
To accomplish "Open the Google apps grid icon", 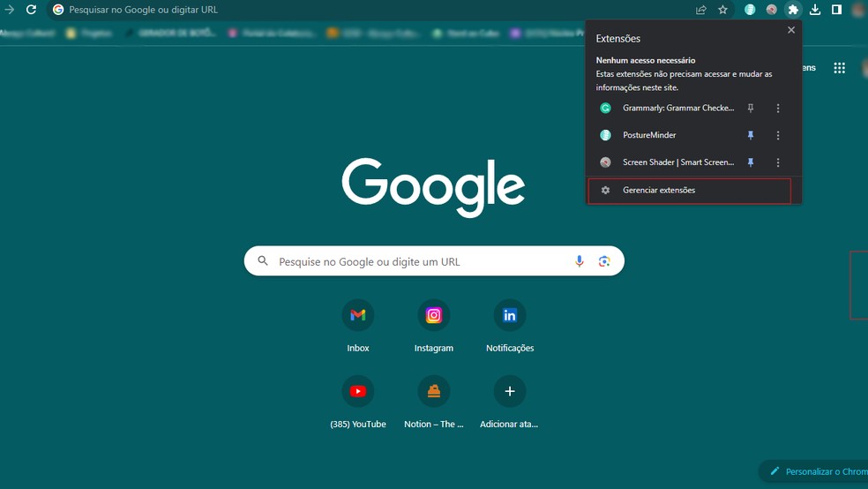I will pos(839,68).
